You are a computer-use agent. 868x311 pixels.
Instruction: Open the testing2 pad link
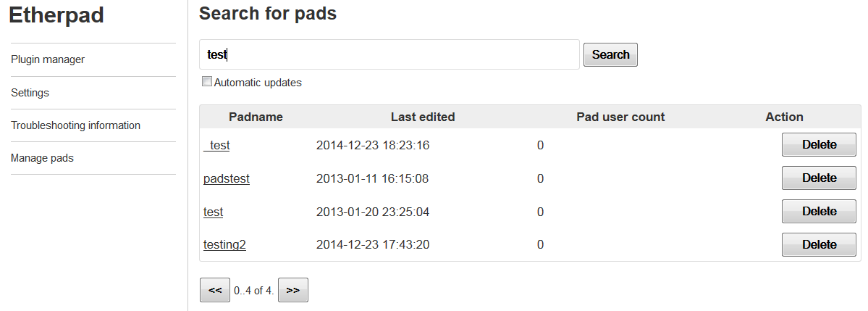click(224, 244)
